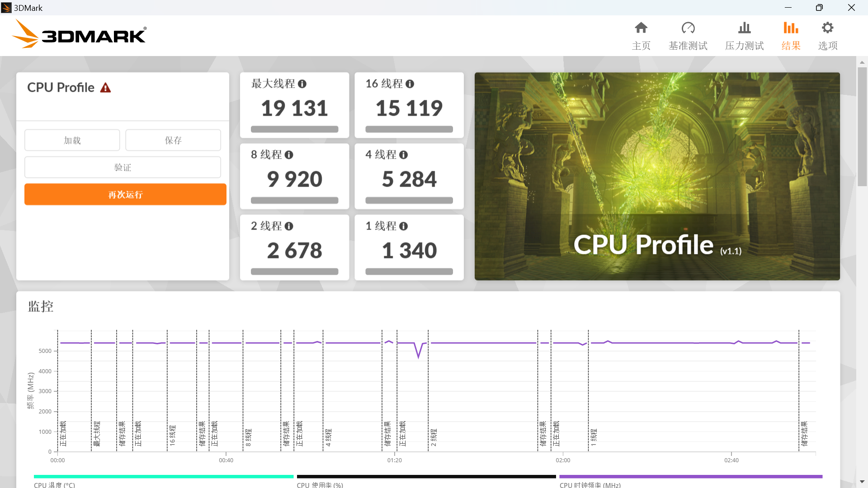Click info icon next to 1 线程

coord(403,226)
